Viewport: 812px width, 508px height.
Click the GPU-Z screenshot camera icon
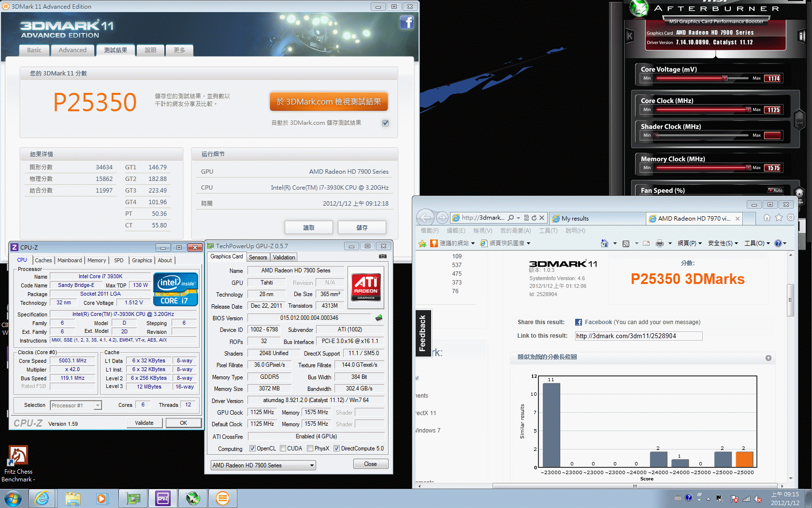pyautogui.click(x=383, y=256)
